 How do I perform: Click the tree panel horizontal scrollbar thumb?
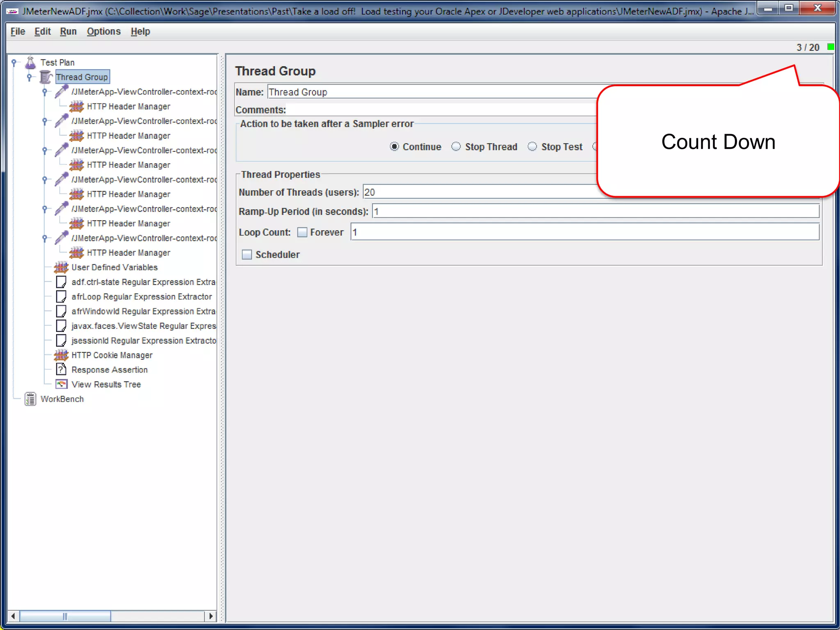(x=65, y=616)
